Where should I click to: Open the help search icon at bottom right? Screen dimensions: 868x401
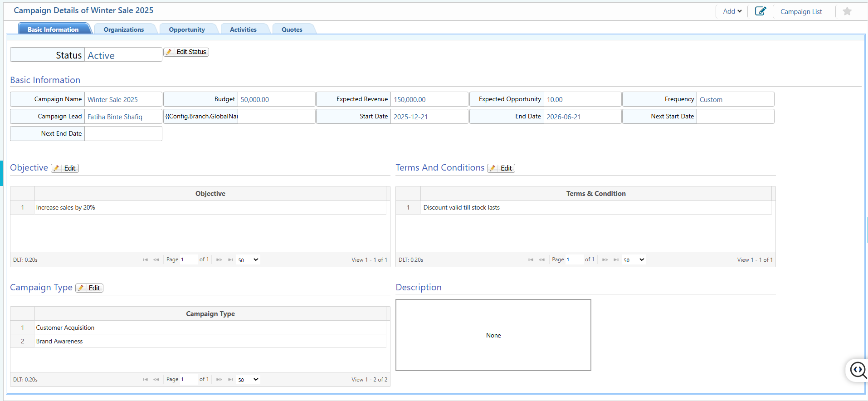click(858, 370)
